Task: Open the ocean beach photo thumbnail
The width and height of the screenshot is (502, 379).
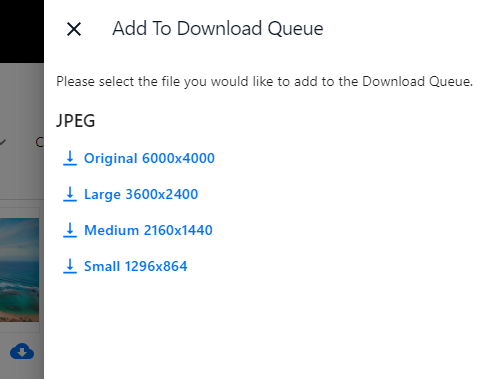Action: click(19, 270)
